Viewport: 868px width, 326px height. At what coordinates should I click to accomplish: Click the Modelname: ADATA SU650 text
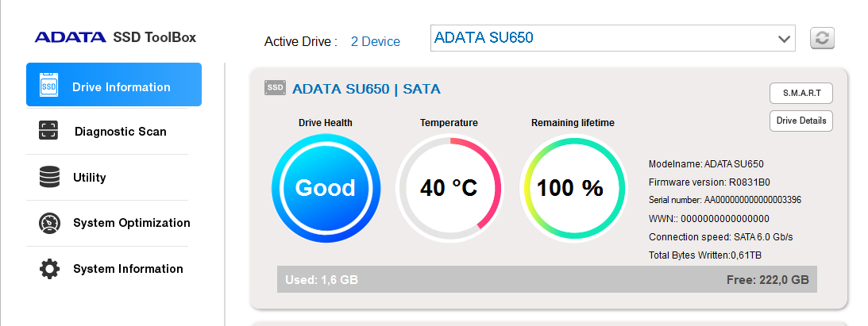pos(706,164)
